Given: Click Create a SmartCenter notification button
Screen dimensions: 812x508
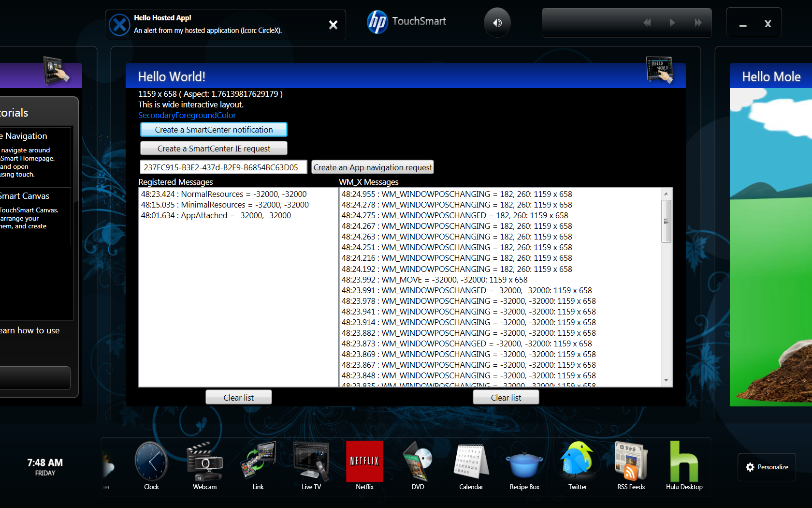Looking at the screenshot, I should point(214,130).
